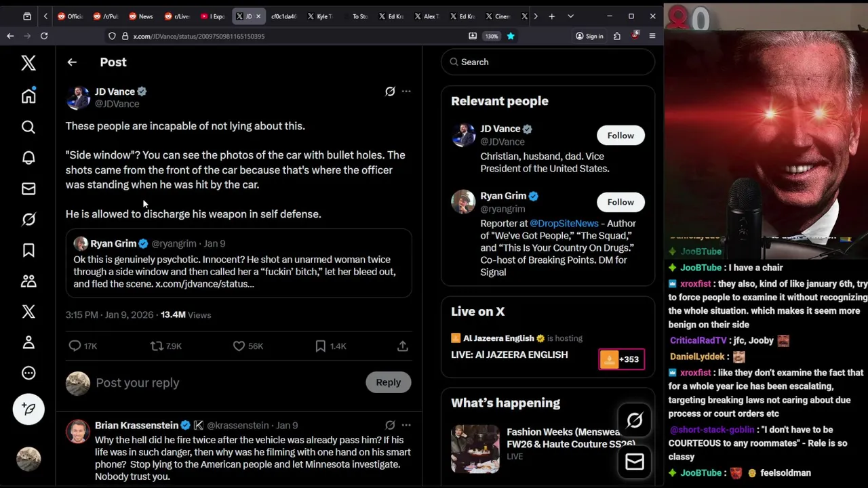868x488 pixels.
Task: Switch to the News Reddit tab
Action: (140, 16)
